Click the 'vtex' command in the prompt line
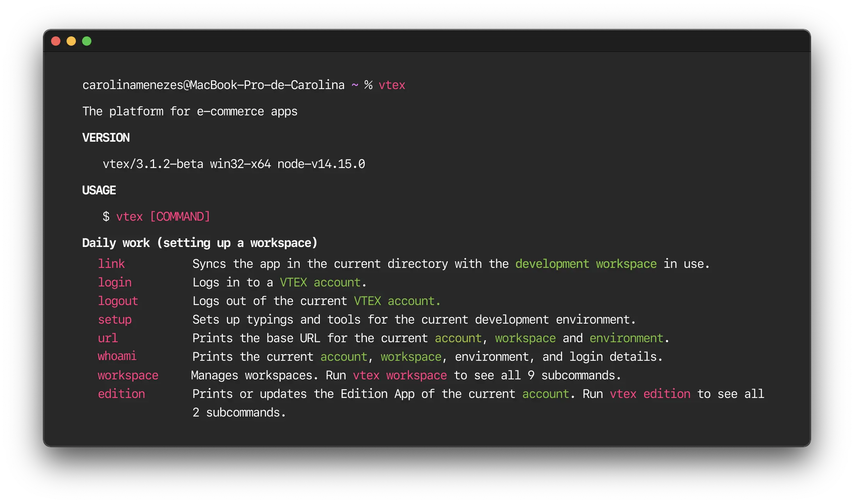 (392, 85)
